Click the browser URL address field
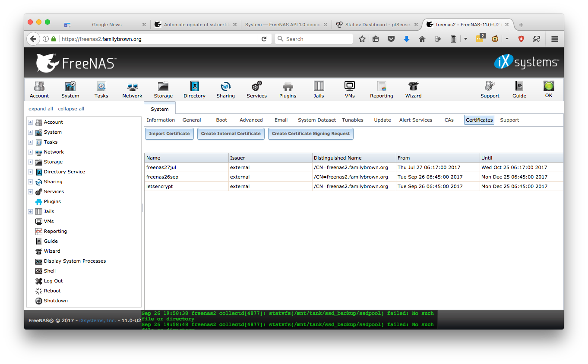The height and width of the screenshot is (364, 588). click(x=158, y=39)
